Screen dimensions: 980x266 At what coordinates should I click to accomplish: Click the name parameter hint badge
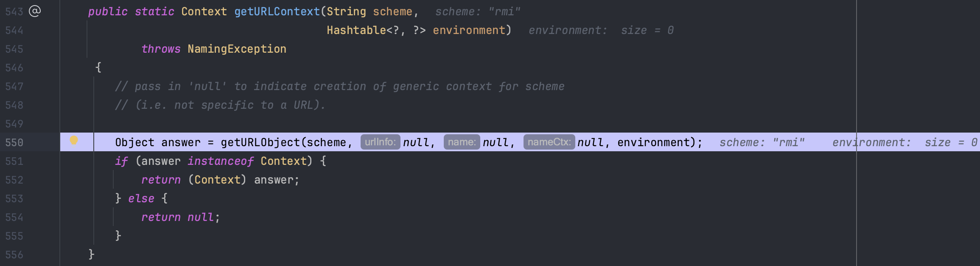462,142
